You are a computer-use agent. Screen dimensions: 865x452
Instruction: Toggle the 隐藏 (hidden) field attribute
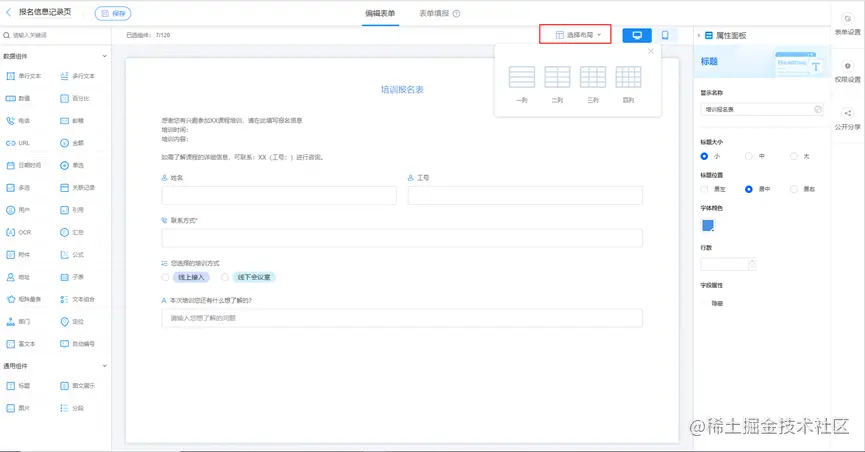point(717,304)
